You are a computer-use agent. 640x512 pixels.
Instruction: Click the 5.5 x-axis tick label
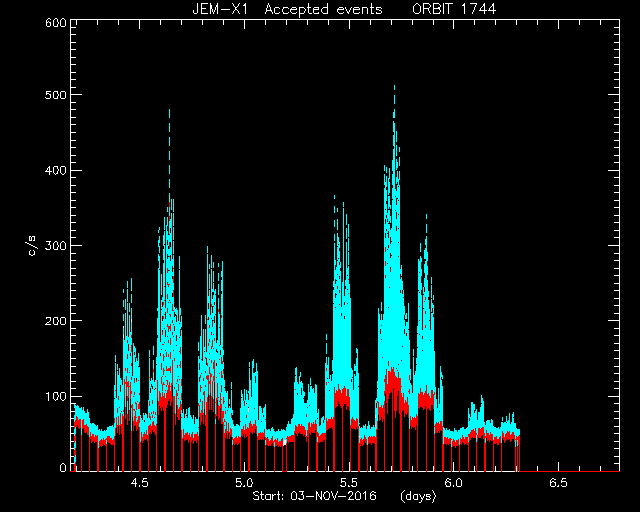click(349, 483)
